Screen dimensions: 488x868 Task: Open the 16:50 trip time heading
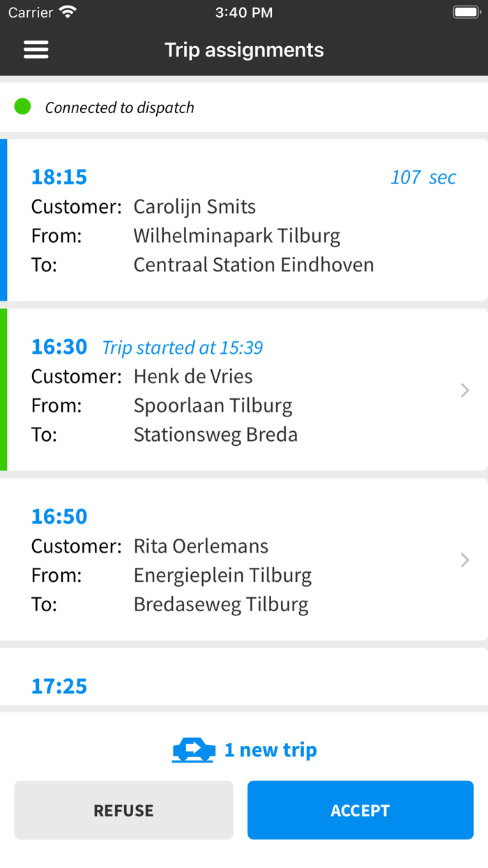[x=59, y=516]
